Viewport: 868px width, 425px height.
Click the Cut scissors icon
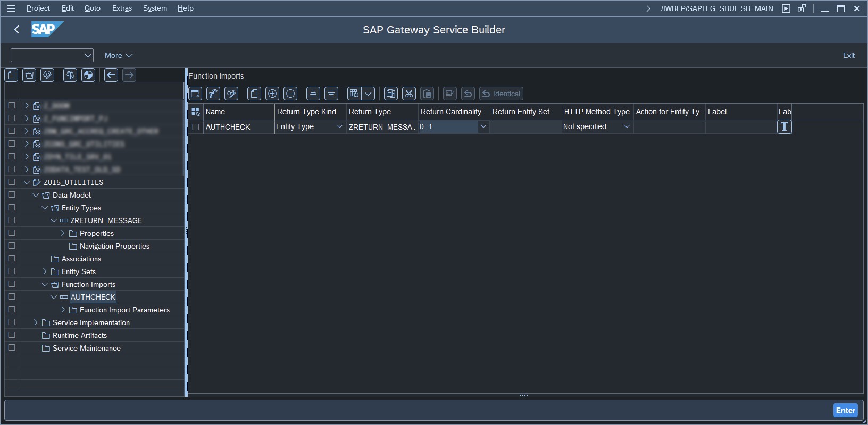tap(409, 94)
